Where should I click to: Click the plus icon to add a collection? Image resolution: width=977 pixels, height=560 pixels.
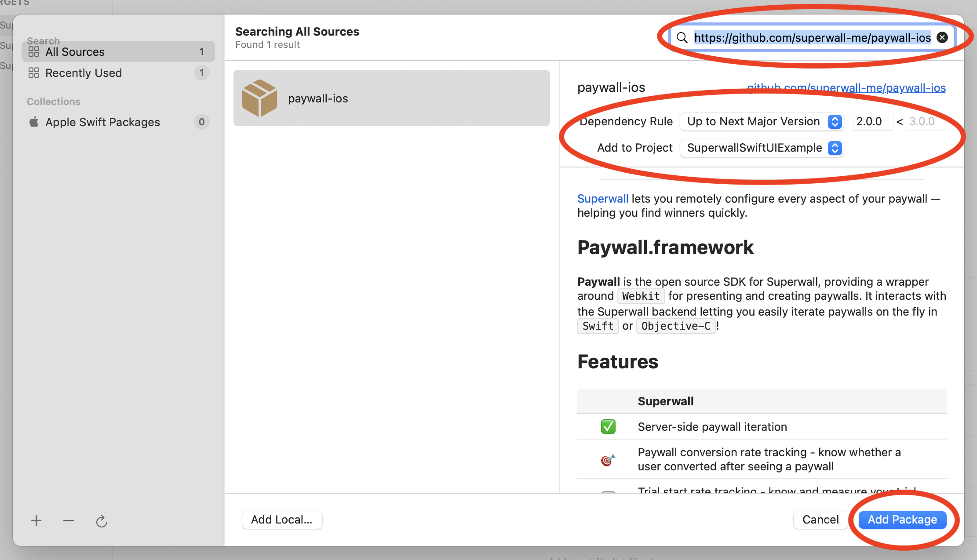[x=36, y=521]
